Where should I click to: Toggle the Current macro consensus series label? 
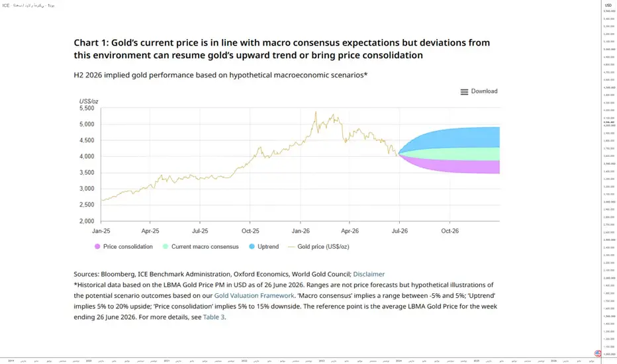(x=205, y=247)
